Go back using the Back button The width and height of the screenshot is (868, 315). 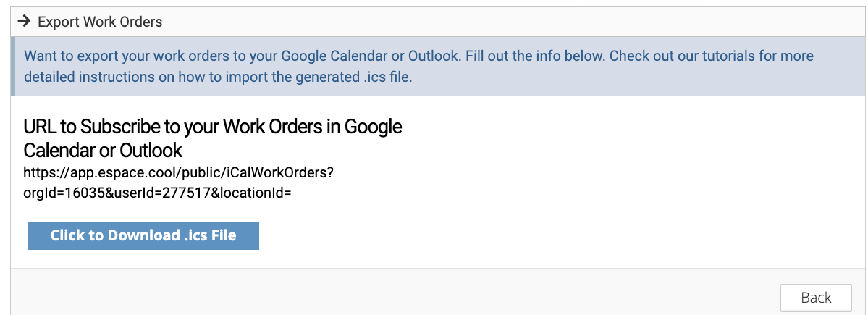[x=816, y=298]
